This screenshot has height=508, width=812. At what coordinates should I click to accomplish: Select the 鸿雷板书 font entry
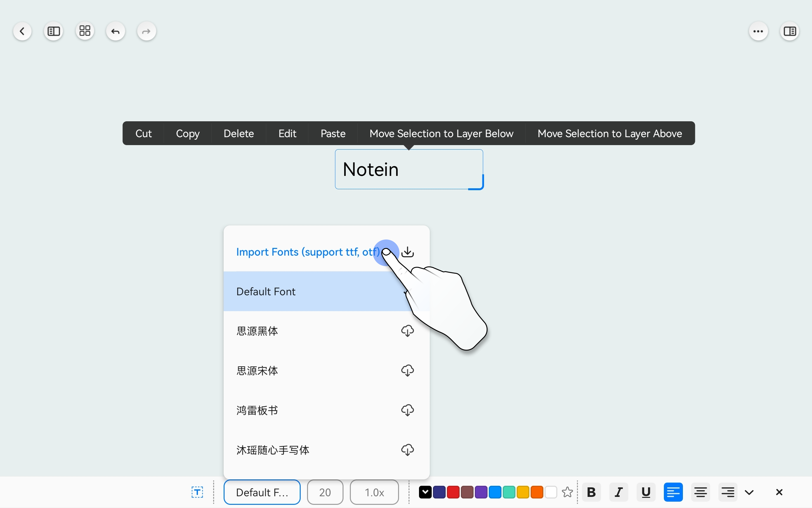[326, 410]
